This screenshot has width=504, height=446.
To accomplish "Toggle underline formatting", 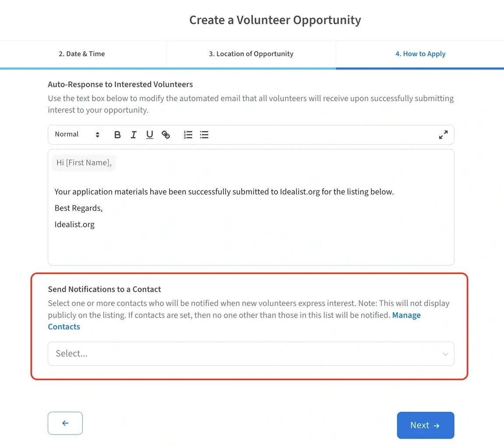I will [149, 135].
